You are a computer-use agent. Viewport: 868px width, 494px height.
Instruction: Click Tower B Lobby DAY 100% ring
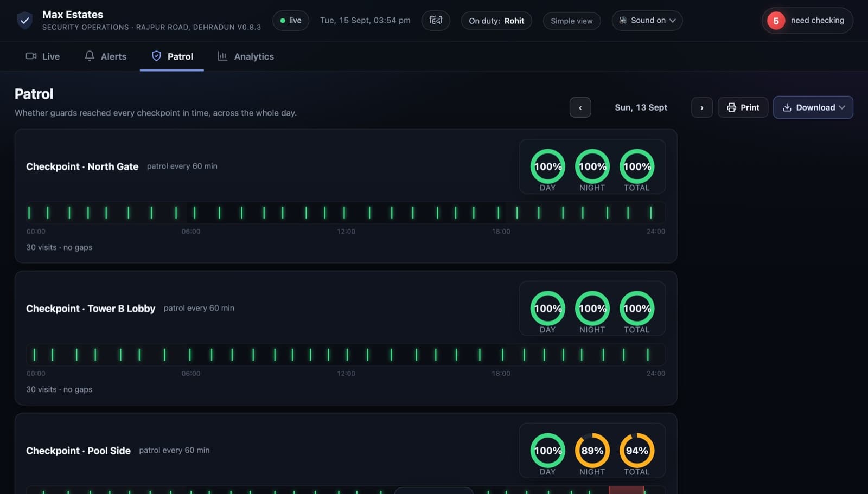tap(548, 309)
